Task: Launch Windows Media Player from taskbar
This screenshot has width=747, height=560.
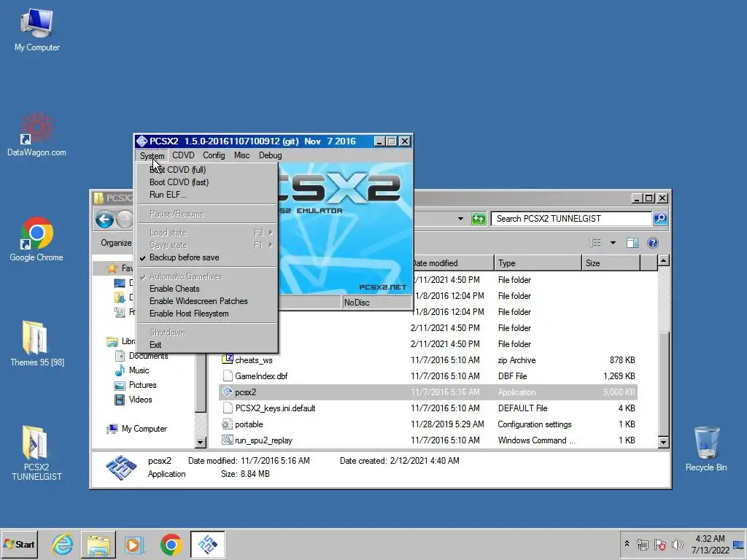Action: [x=134, y=544]
